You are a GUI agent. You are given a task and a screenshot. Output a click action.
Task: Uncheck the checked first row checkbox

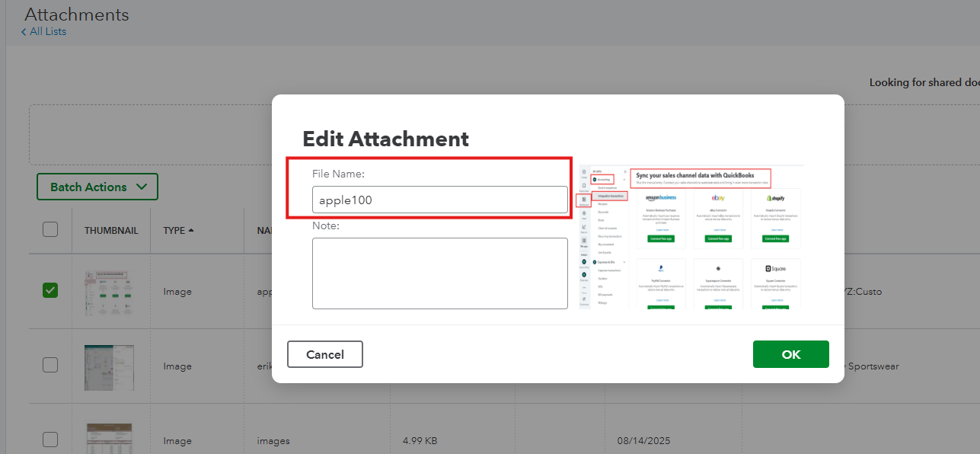50,290
